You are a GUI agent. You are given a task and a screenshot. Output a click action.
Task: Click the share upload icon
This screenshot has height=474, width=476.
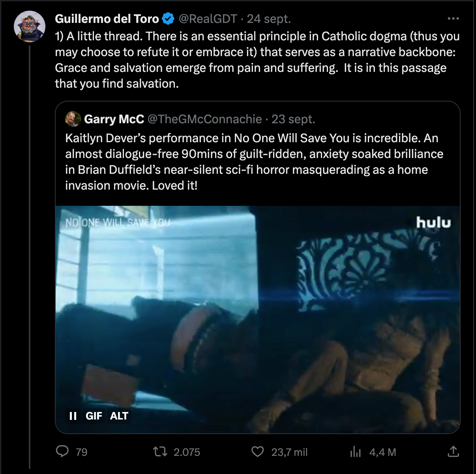(453, 451)
